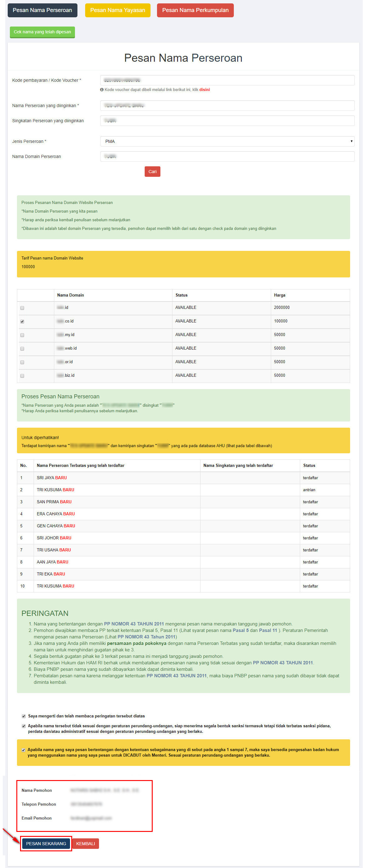Toggle the DICABUT oleh Menteri agreement checkbox

23,750
